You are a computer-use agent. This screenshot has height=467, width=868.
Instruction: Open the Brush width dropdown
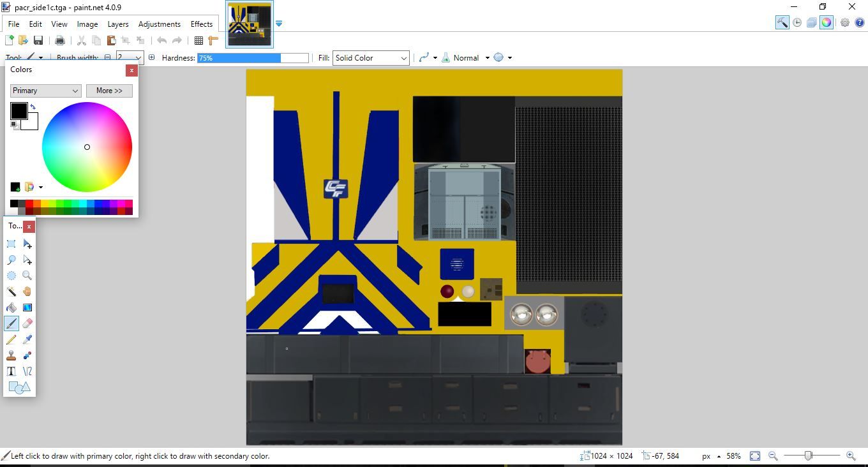point(138,57)
